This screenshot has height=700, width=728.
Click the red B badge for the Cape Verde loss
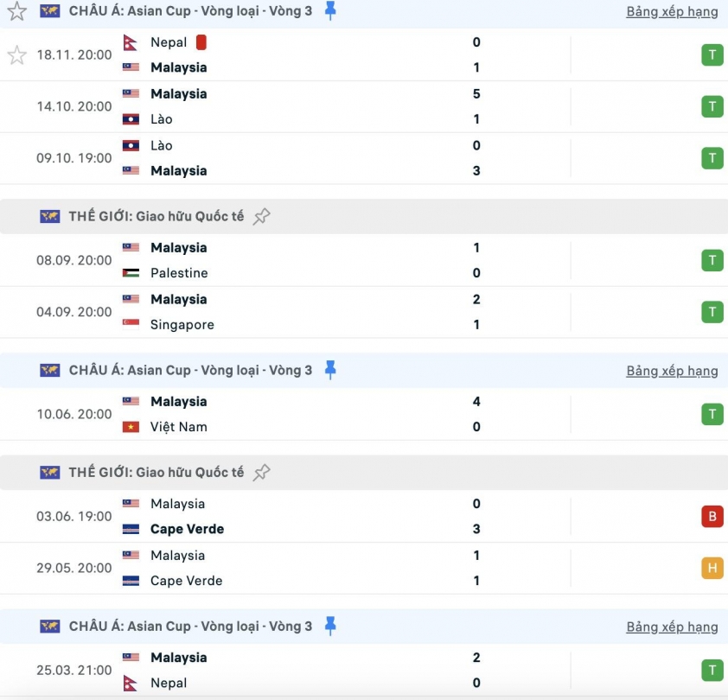click(x=712, y=516)
